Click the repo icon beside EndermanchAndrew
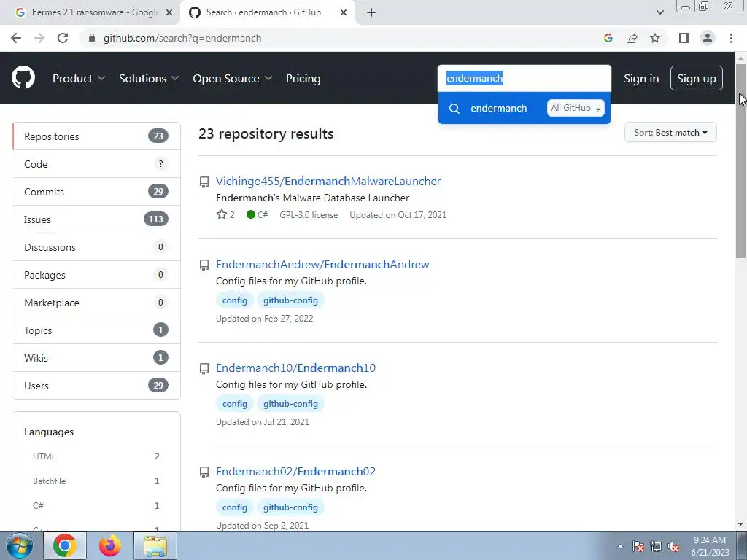The width and height of the screenshot is (747, 560). (x=204, y=265)
